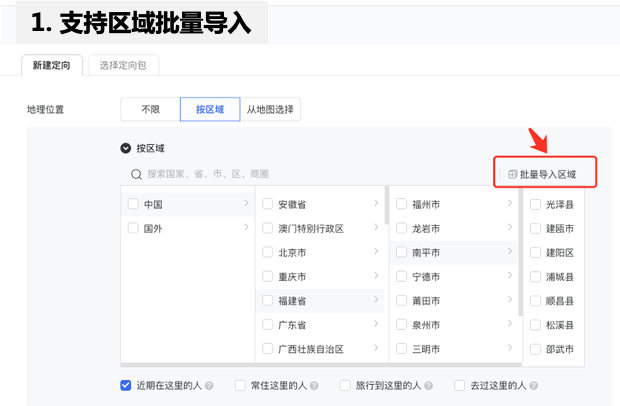Focus the region search input field
This screenshot has height=406, width=620.
pos(208,174)
